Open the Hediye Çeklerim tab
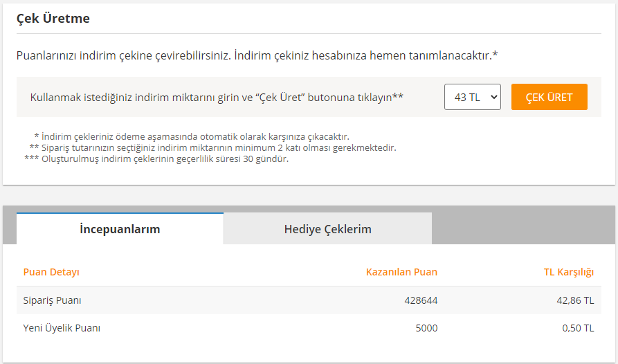This screenshot has width=618, height=364. pos(327,229)
